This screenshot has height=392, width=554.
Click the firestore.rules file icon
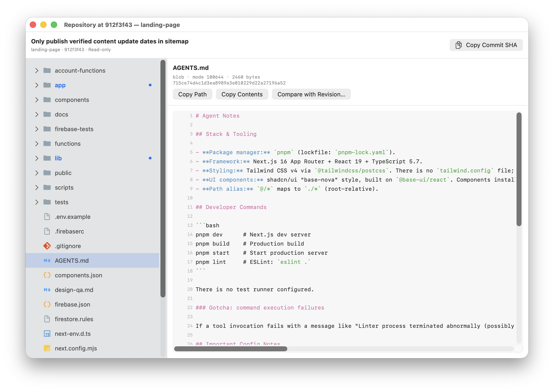coord(47,319)
